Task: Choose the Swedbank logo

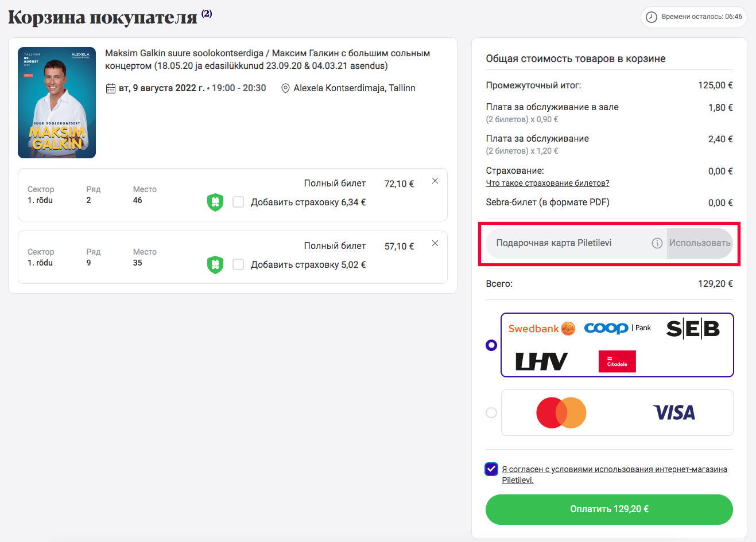Action: [x=541, y=329]
